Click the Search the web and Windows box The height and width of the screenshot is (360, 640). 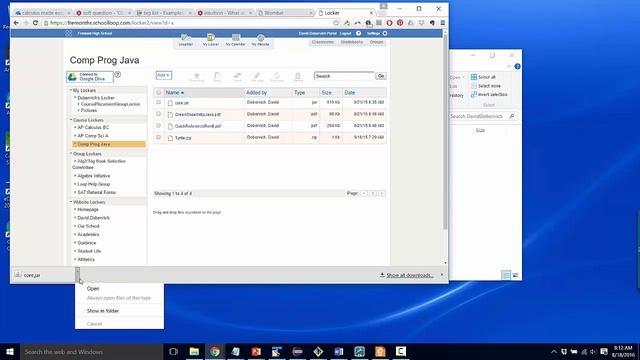[x=92, y=351]
